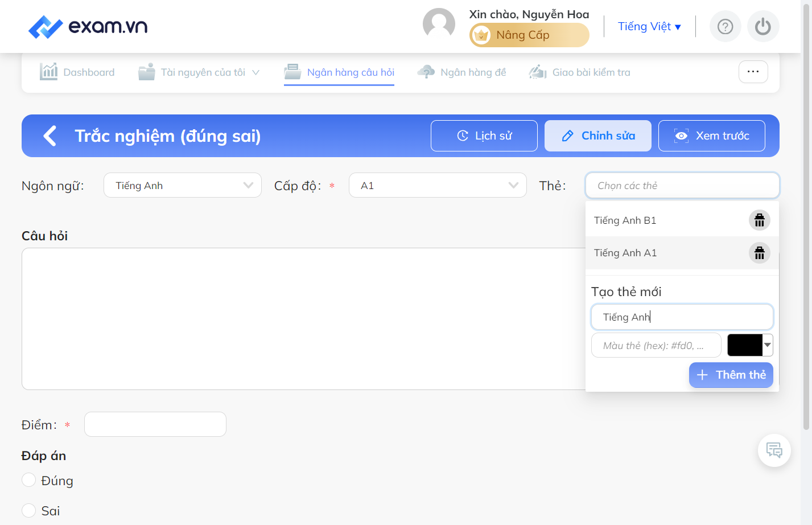Switch to Ngân hàng câu hỏi tab
This screenshot has height=525, width=812.
coord(339,72)
